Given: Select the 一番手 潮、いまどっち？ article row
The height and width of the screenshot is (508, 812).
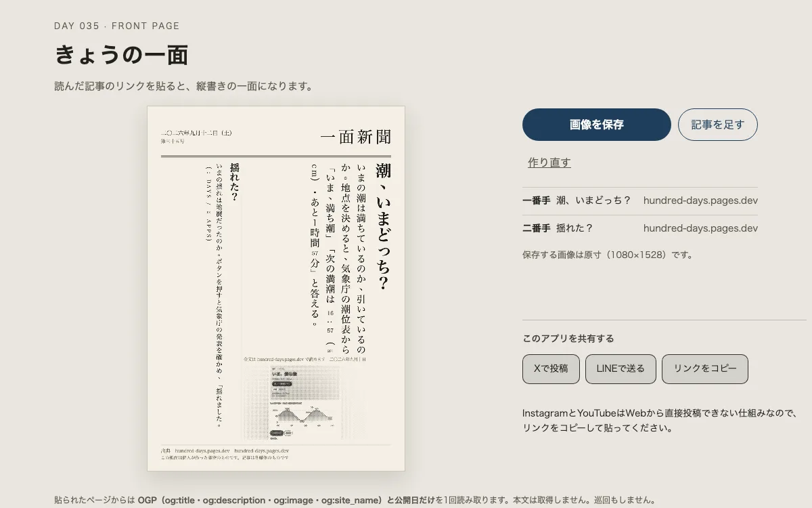Looking at the screenshot, I should (x=640, y=200).
